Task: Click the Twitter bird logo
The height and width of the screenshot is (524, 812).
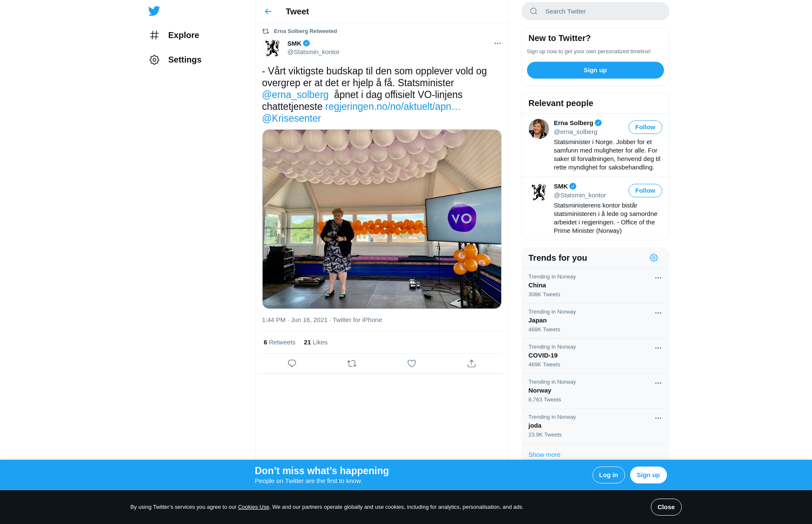Action: coord(154,11)
